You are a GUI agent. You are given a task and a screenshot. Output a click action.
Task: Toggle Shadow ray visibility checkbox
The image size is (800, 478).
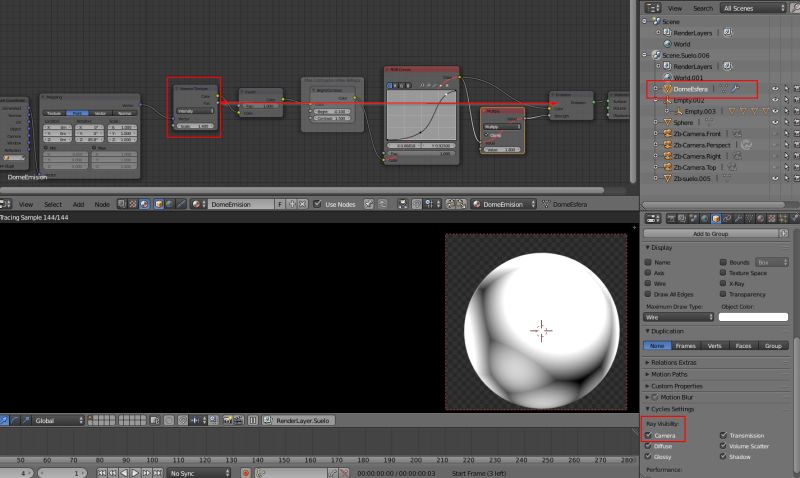pos(723,457)
